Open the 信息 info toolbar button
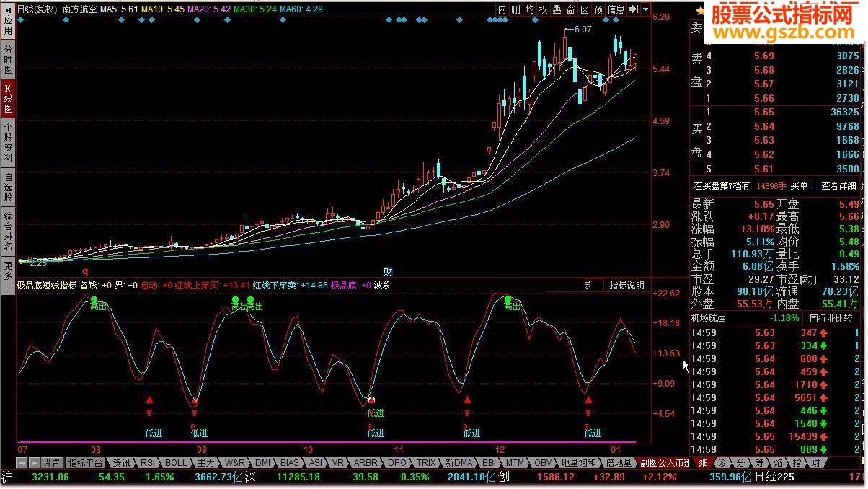Image resolution: width=868 pixels, height=489 pixels. [616, 9]
